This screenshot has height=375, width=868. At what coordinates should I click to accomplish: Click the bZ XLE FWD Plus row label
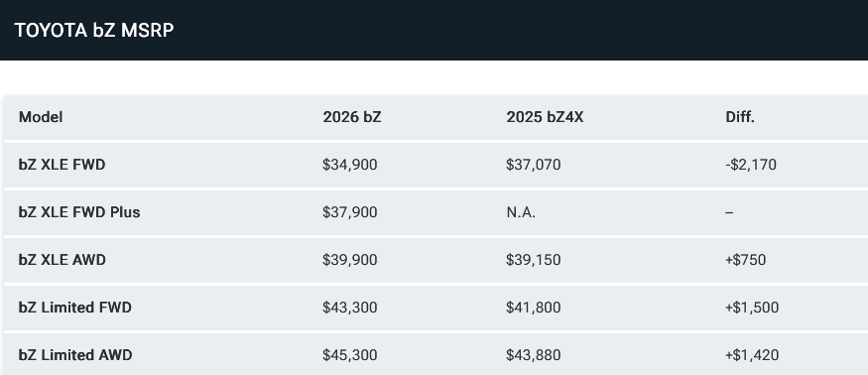pyautogui.click(x=79, y=212)
